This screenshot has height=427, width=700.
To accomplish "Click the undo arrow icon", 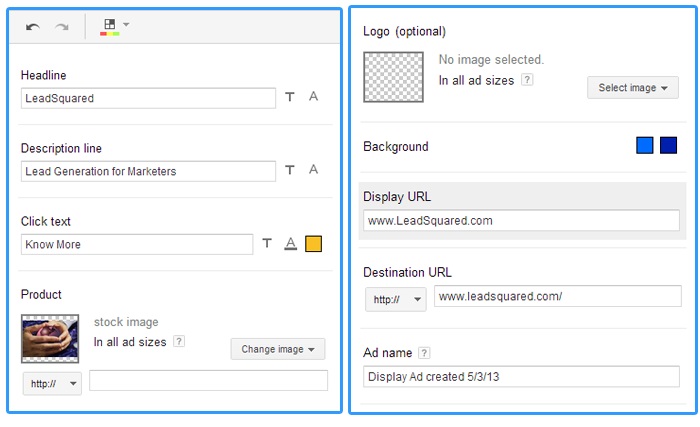I will point(33,27).
